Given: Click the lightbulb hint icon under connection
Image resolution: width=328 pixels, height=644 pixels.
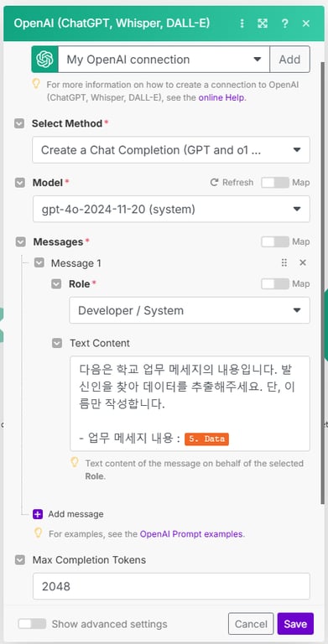Looking at the screenshot, I should coord(37,84).
